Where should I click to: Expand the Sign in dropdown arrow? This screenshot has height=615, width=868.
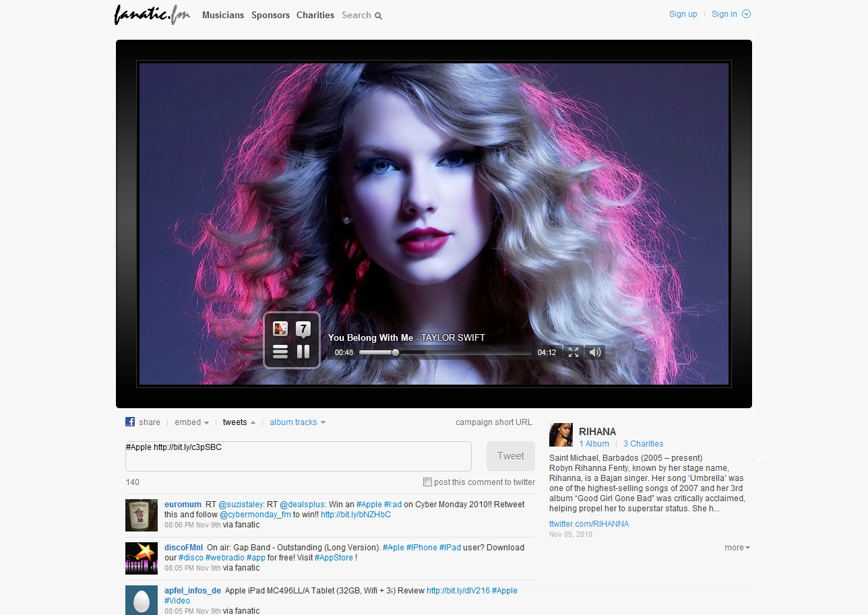pos(746,14)
